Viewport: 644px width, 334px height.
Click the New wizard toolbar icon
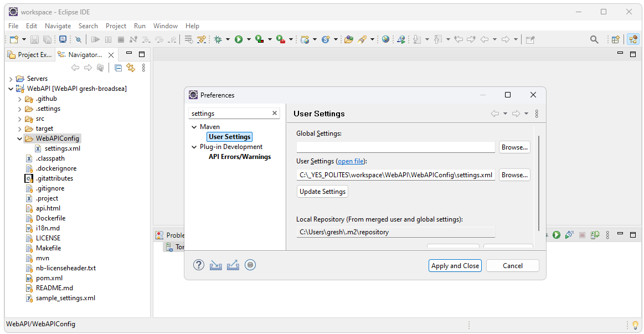[x=14, y=39]
